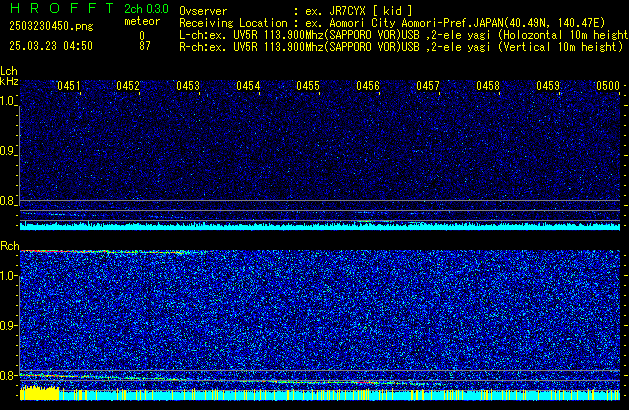Click the Ovserver line with JR7CYX
The width and height of the screenshot is (629, 410).
click(x=296, y=11)
